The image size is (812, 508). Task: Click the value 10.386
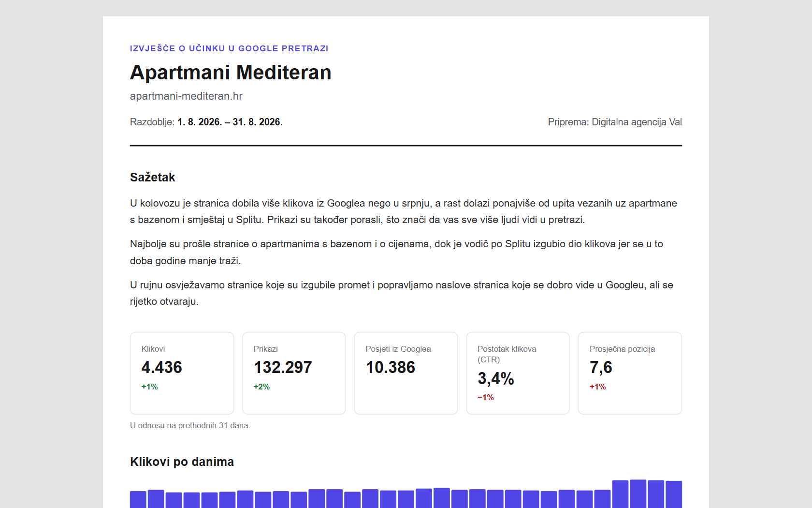click(391, 368)
